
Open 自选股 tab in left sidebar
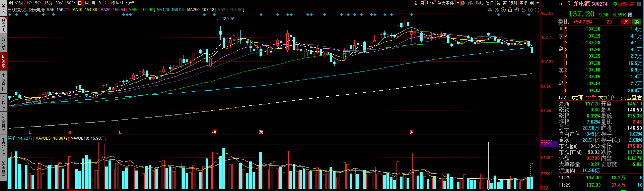pos(3,103)
